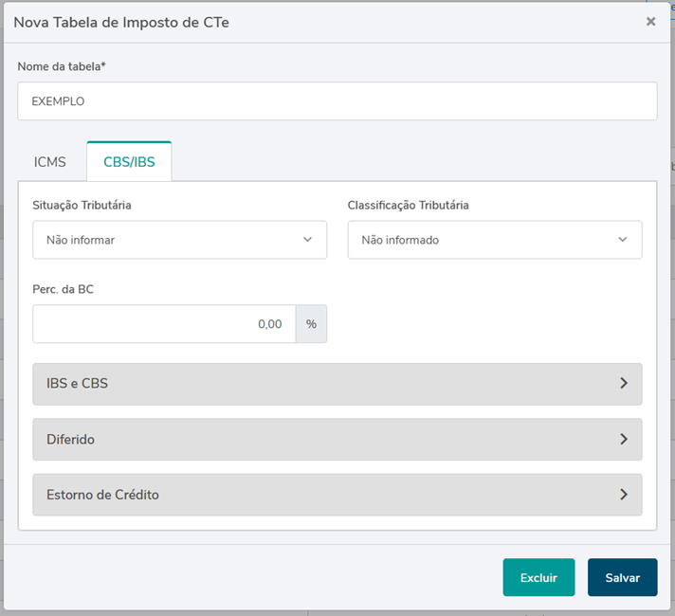This screenshot has height=616, width=675.
Task: Switch to the ICMS tab
Action: pyautogui.click(x=50, y=162)
